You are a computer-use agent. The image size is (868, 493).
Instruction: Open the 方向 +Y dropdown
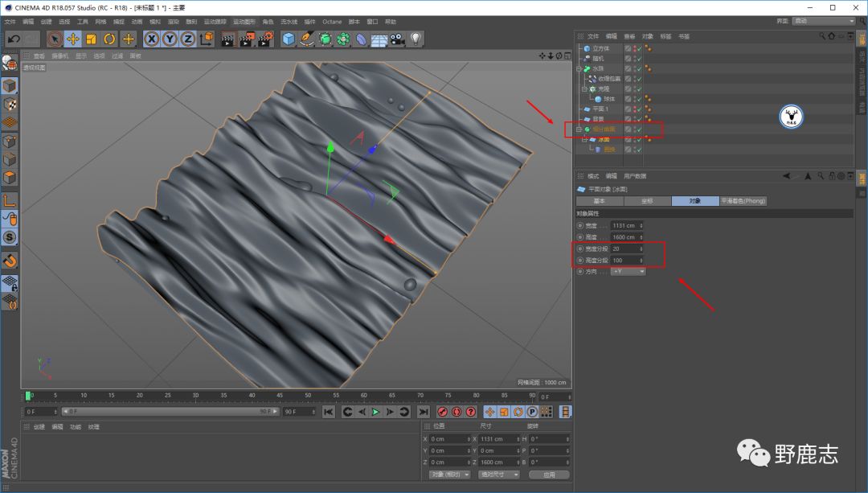[x=628, y=272]
